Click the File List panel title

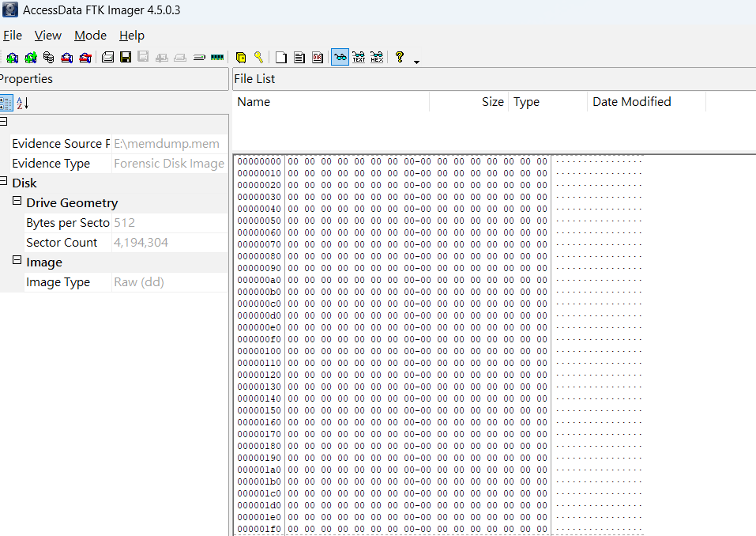(254, 79)
